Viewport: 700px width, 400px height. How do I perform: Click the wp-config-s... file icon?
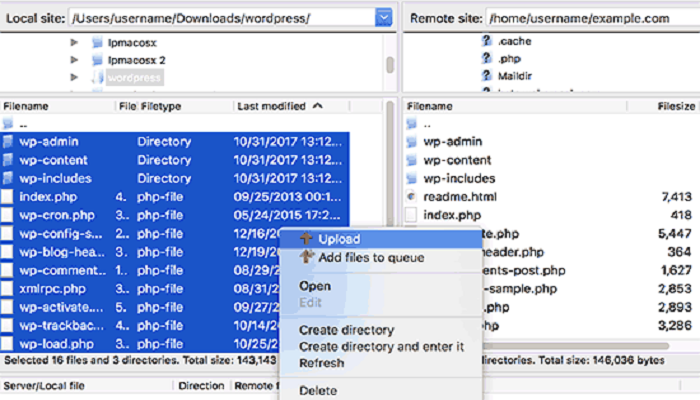click(7, 233)
